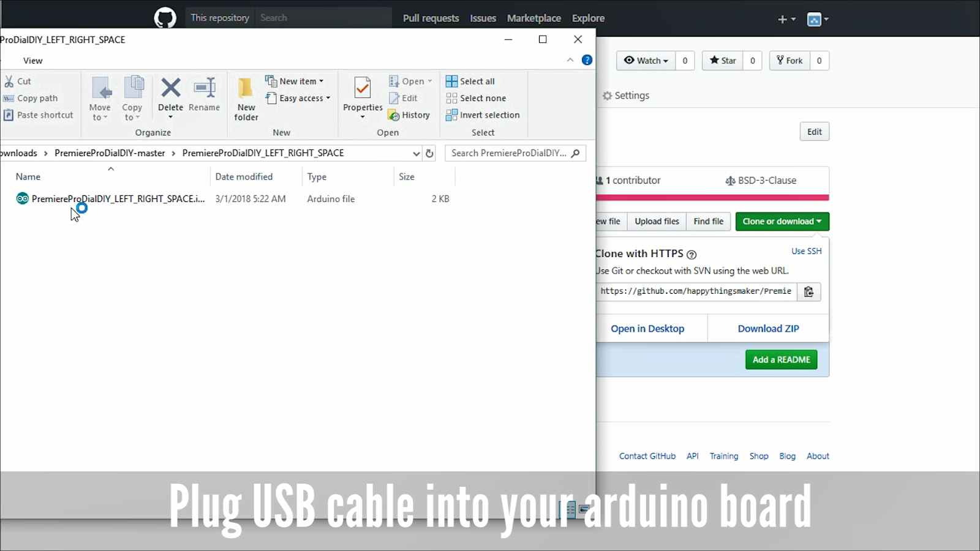Open file Properties

363,98
